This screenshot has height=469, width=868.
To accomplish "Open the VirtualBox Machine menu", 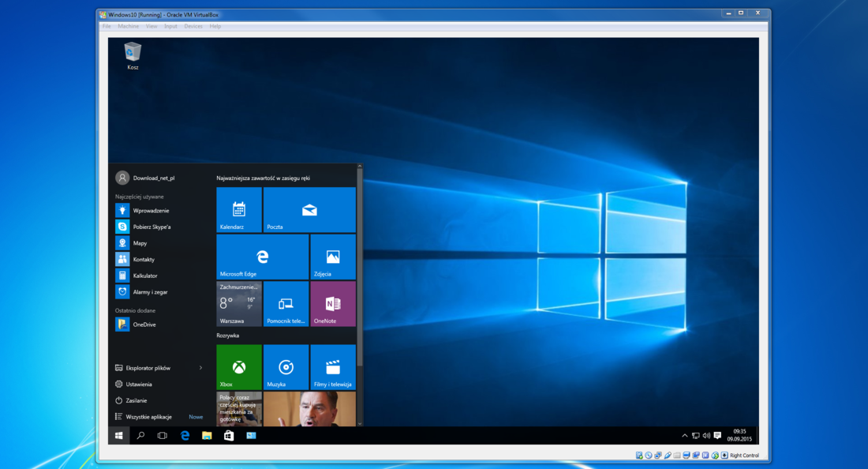I will [129, 26].
